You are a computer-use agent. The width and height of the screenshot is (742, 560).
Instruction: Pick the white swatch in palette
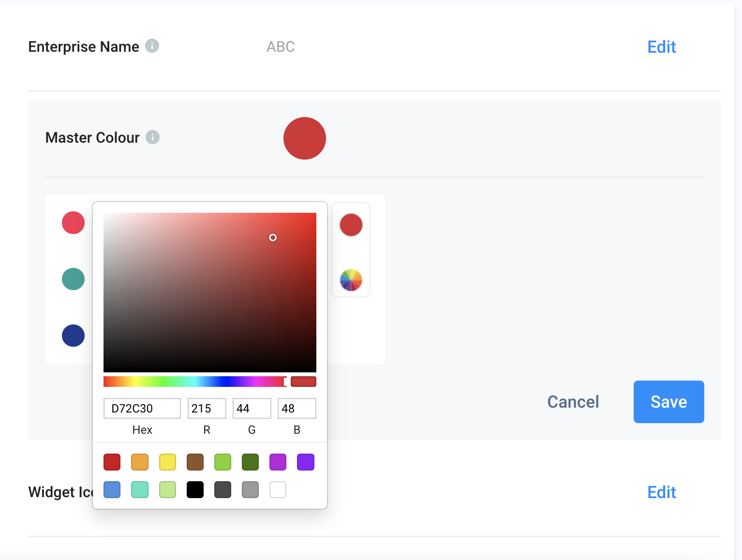point(278,490)
